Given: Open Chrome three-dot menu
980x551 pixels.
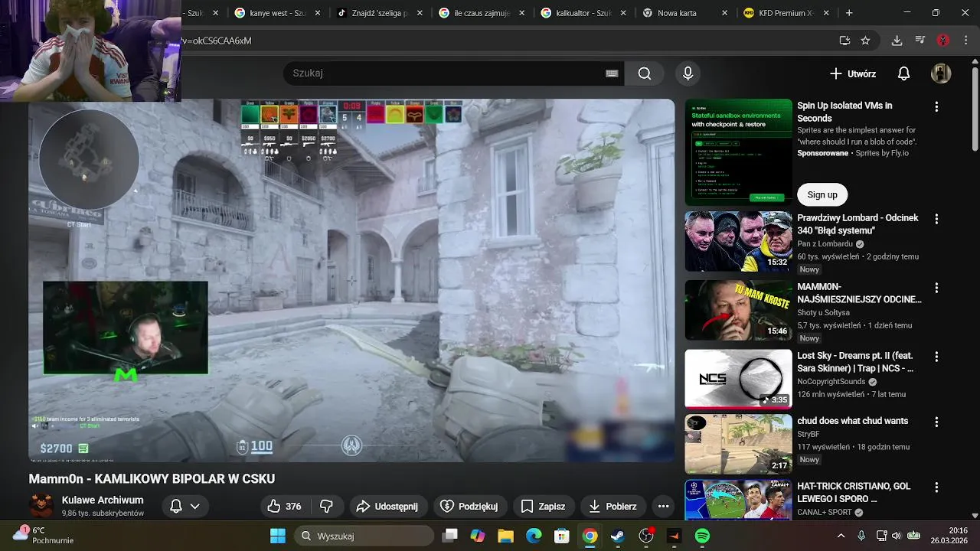Looking at the screenshot, I should pyautogui.click(x=965, y=41).
